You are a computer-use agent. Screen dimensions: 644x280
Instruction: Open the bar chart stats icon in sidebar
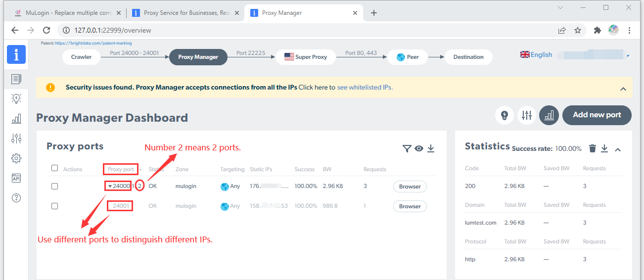tap(16, 118)
